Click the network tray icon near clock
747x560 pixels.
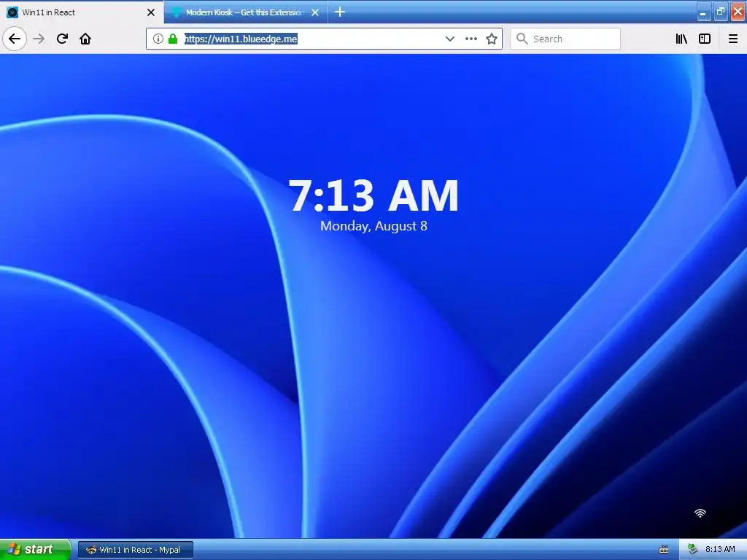click(x=693, y=550)
